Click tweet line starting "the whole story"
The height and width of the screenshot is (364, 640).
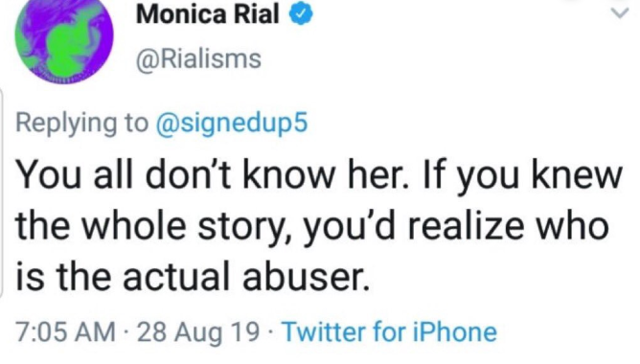pos(312,226)
